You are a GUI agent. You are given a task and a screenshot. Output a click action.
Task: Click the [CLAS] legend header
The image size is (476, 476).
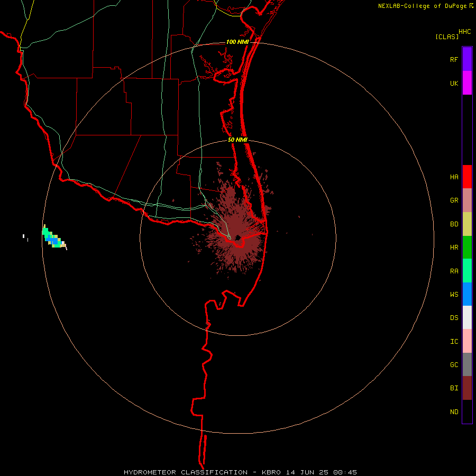point(447,36)
